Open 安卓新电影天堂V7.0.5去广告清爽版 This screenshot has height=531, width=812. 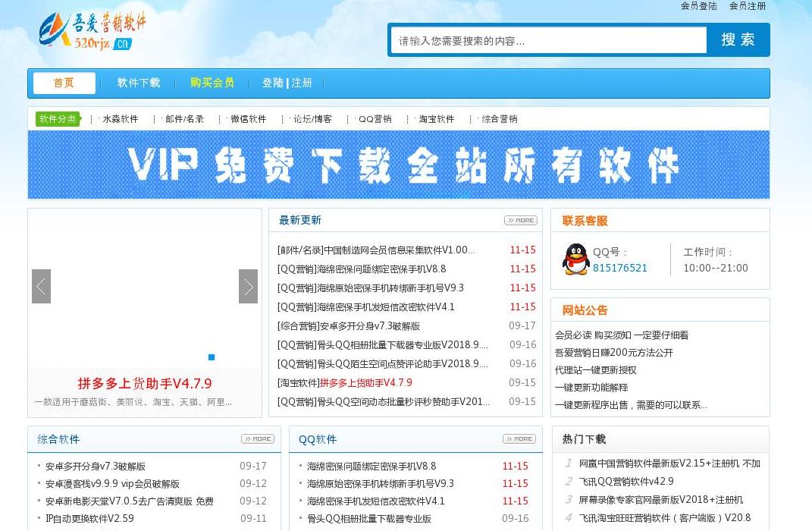(130, 501)
